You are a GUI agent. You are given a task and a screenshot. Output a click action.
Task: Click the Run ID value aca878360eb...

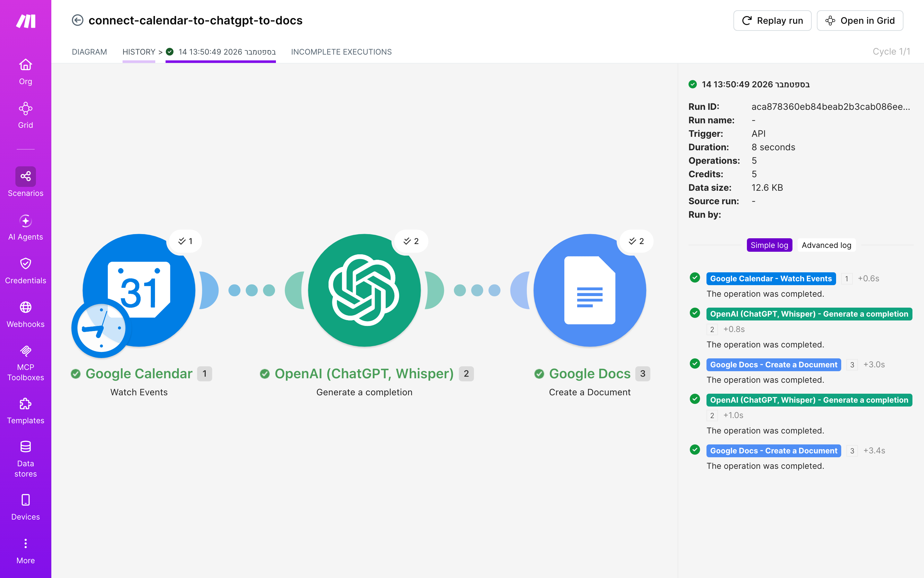[x=831, y=107]
